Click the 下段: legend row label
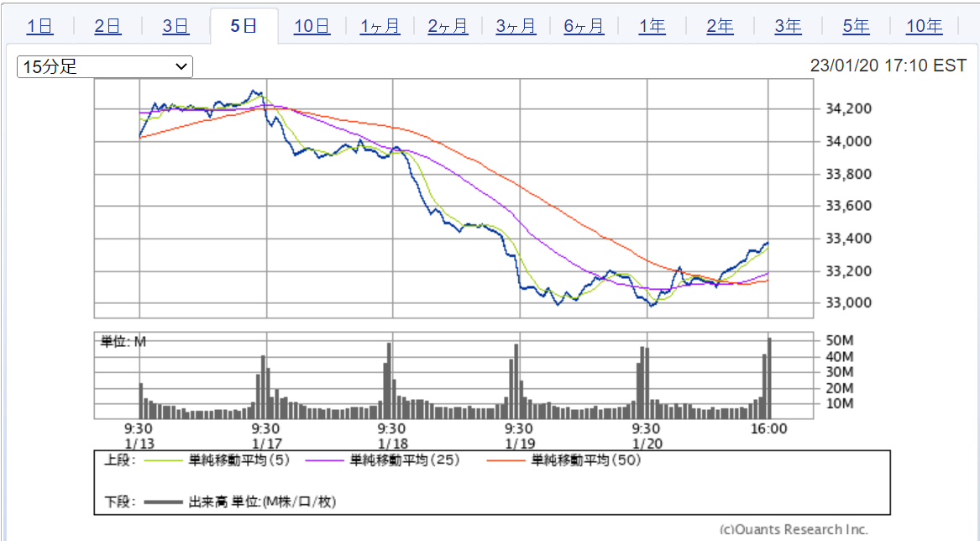 [119, 502]
